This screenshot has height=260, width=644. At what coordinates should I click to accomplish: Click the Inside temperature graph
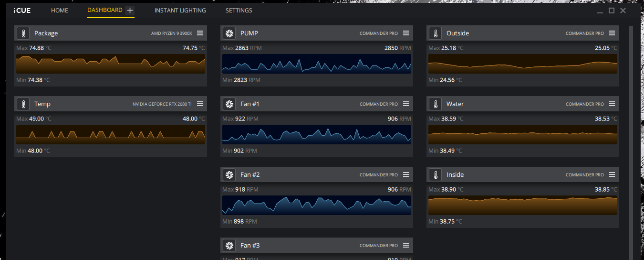point(523,205)
